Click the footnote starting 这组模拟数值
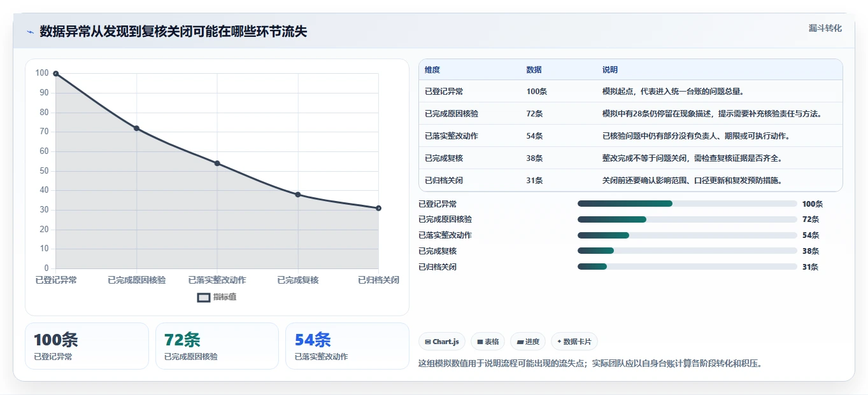The image size is (868, 395). pyautogui.click(x=590, y=364)
